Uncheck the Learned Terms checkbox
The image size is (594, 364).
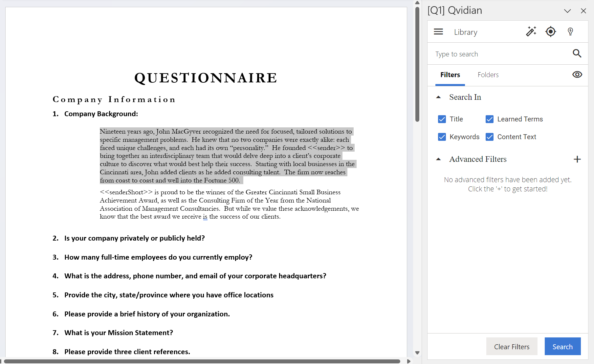tap(490, 119)
